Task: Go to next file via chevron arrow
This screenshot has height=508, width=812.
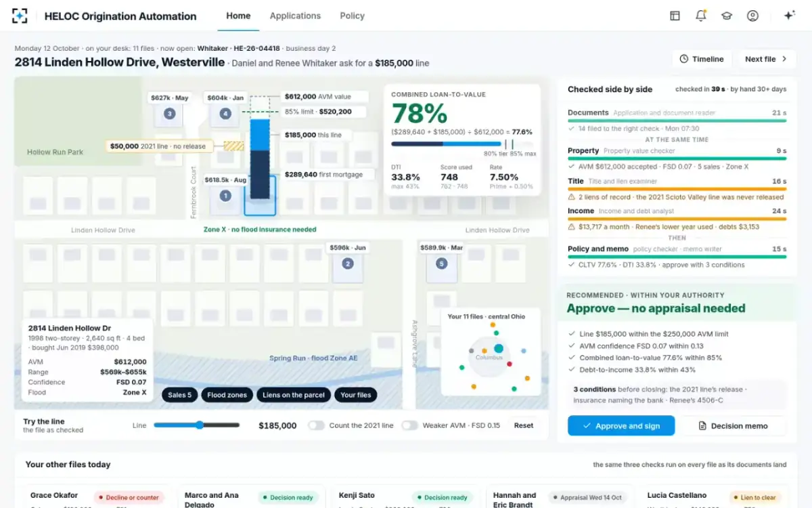Action: [x=784, y=59]
